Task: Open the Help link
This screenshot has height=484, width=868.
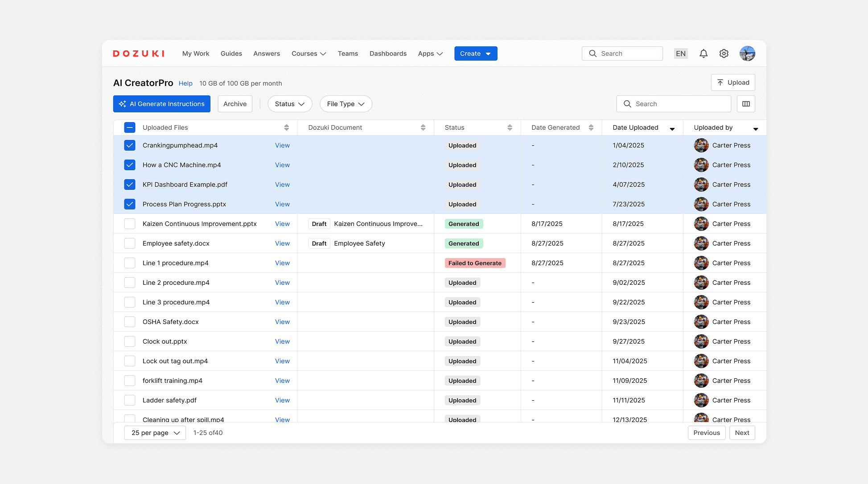Action: (185, 83)
